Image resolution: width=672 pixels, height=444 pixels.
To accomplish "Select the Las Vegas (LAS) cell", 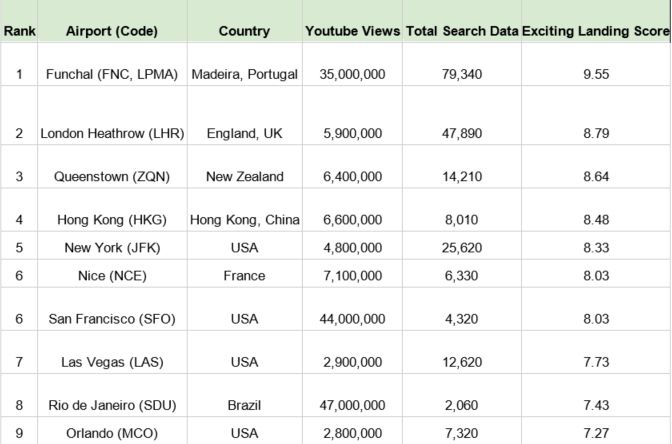I will (110, 363).
